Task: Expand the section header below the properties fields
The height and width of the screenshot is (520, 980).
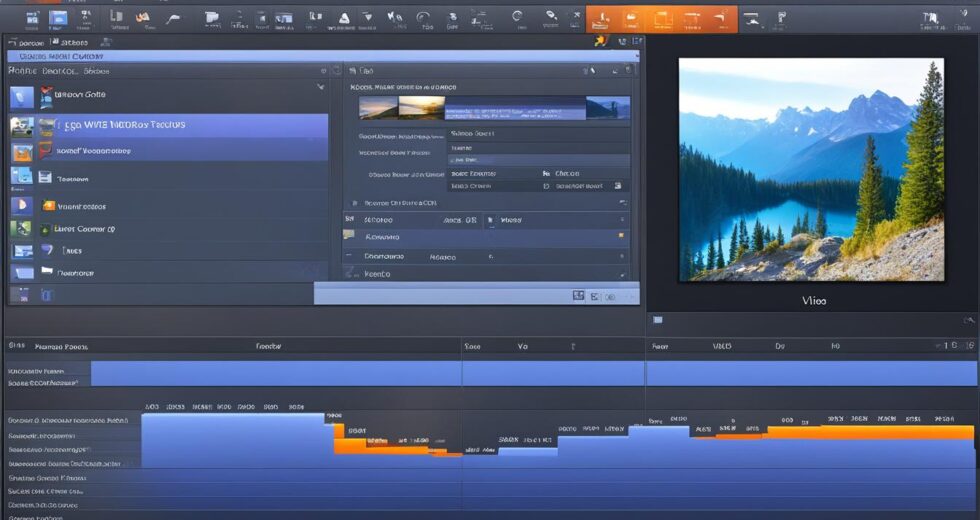Action: tap(488, 203)
